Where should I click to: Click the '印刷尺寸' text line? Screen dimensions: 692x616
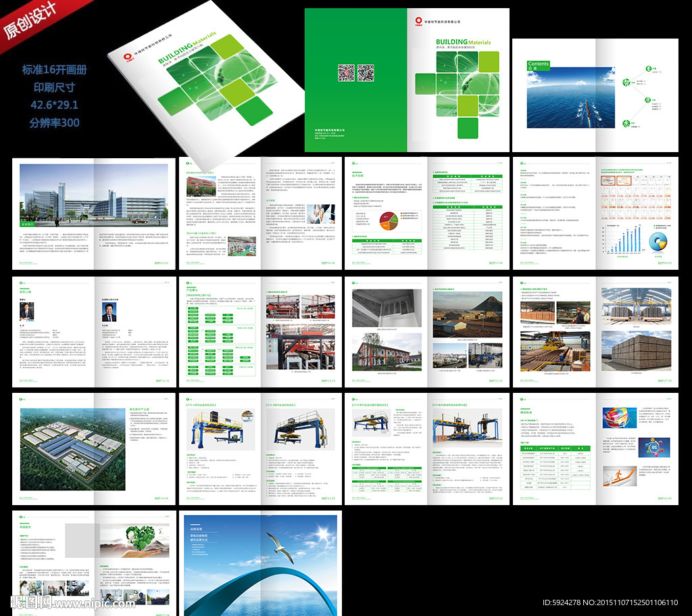[x=54, y=87]
